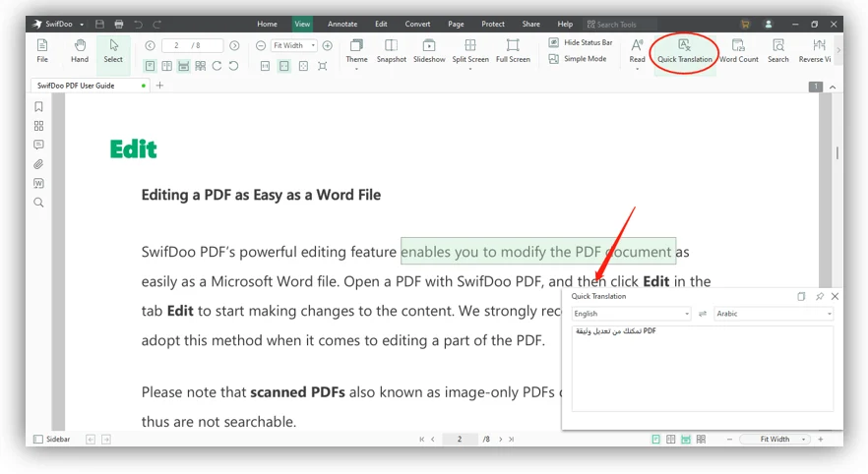
Task: Open the Word Count tool
Action: coord(738,51)
